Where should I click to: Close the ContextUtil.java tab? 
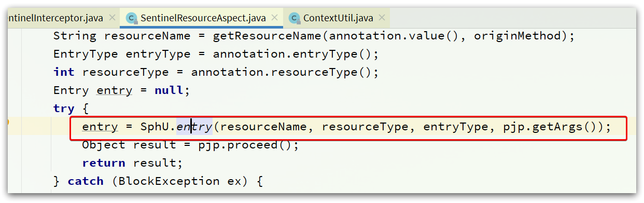(382, 18)
